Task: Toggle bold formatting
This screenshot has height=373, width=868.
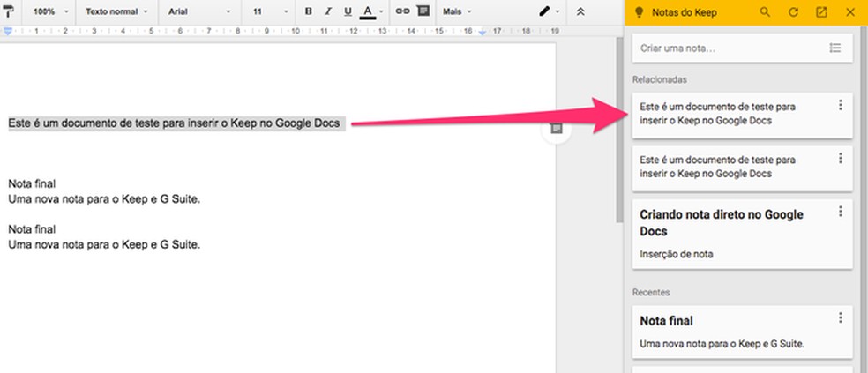Action: point(309,11)
